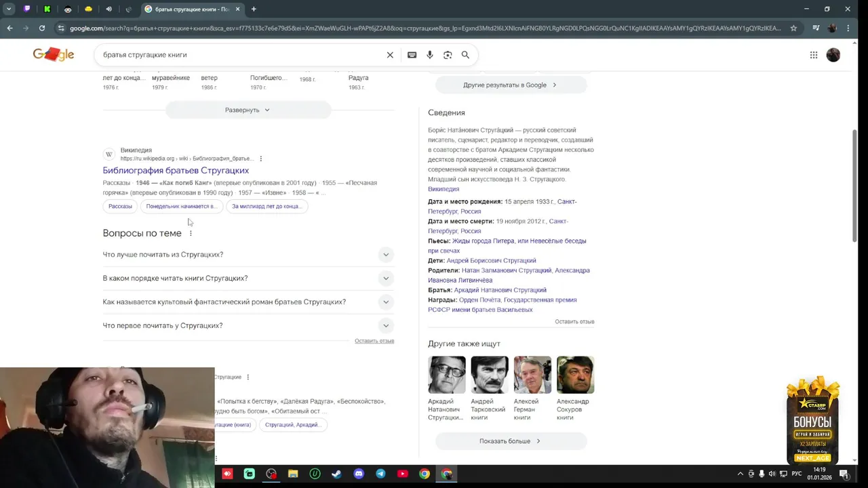Bookmark this page with star icon
This screenshot has height=488, width=868.
pos(793,28)
